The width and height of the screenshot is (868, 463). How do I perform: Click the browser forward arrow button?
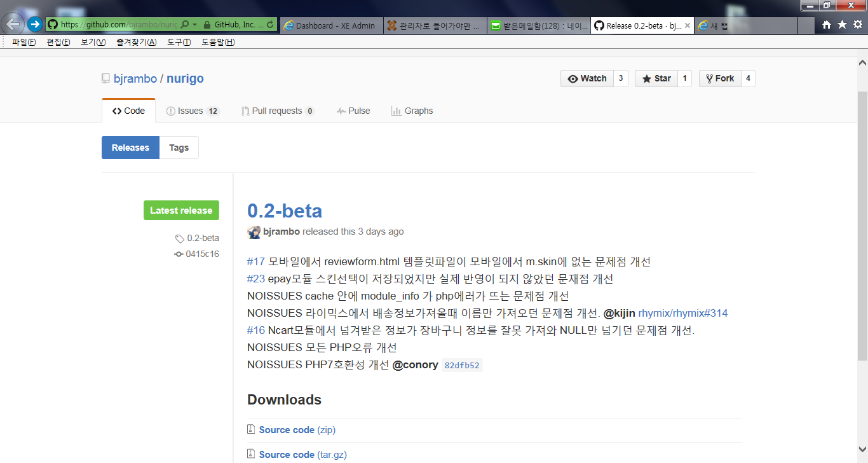pyautogui.click(x=34, y=25)
